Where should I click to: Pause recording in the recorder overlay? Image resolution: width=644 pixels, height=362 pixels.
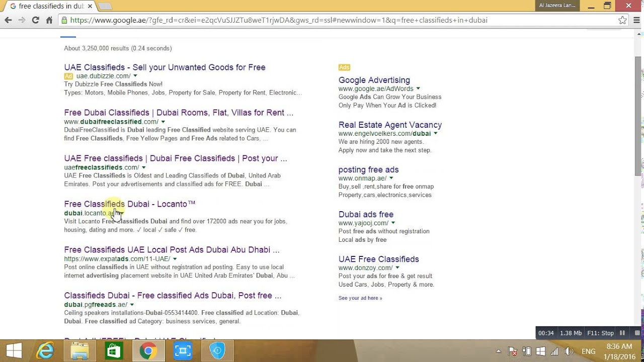[622, 333]
